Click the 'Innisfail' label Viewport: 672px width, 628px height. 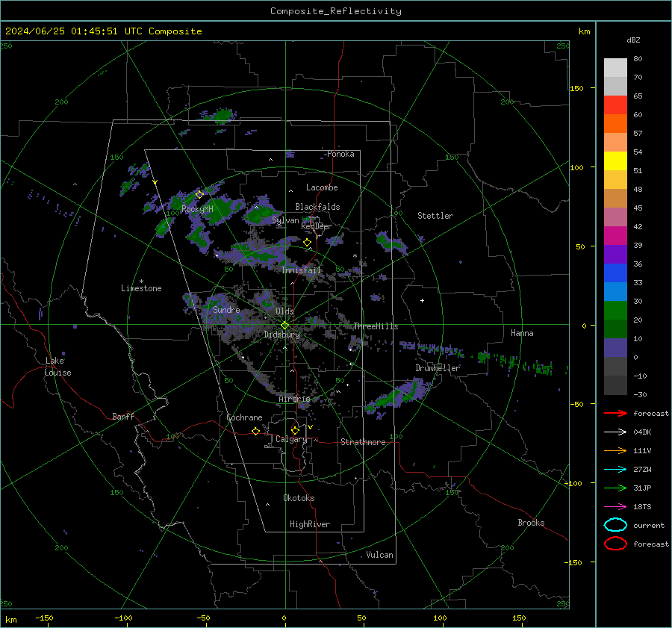[x=301, y=270]
